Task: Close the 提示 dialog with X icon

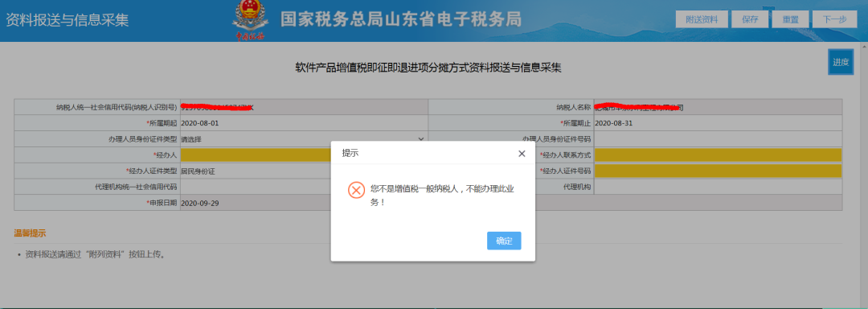Action: tap(522, 154)
